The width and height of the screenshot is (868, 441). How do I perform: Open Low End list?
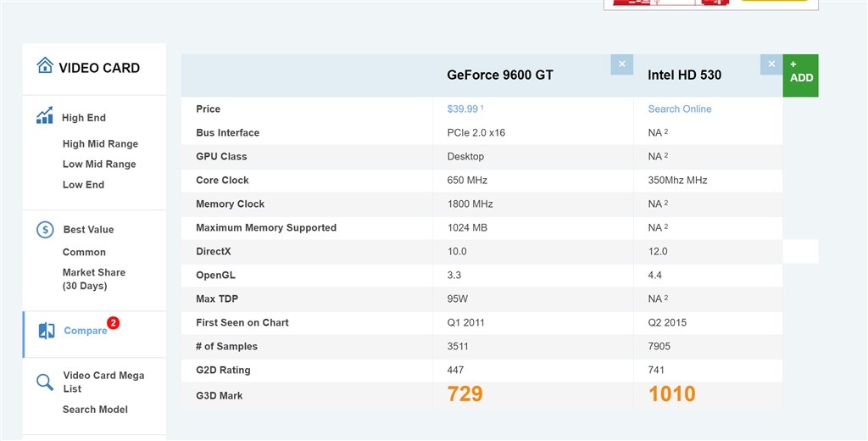coord(83,185)
